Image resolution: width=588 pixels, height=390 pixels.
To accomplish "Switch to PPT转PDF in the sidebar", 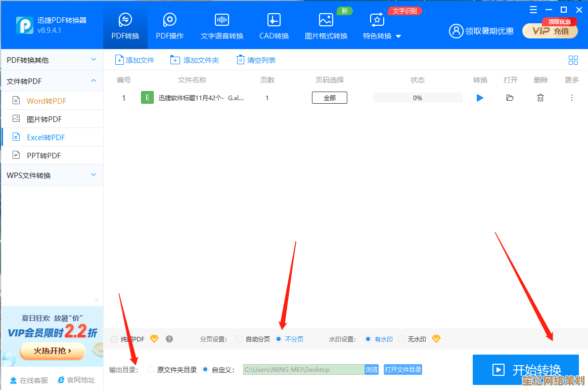I will [43, 155].
